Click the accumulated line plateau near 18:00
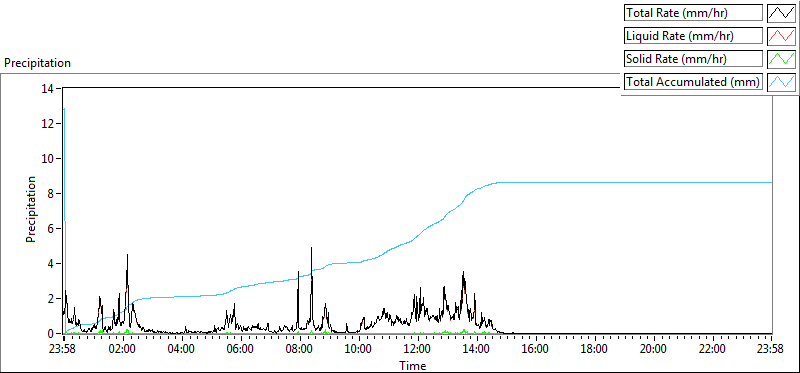 [594, 182]
